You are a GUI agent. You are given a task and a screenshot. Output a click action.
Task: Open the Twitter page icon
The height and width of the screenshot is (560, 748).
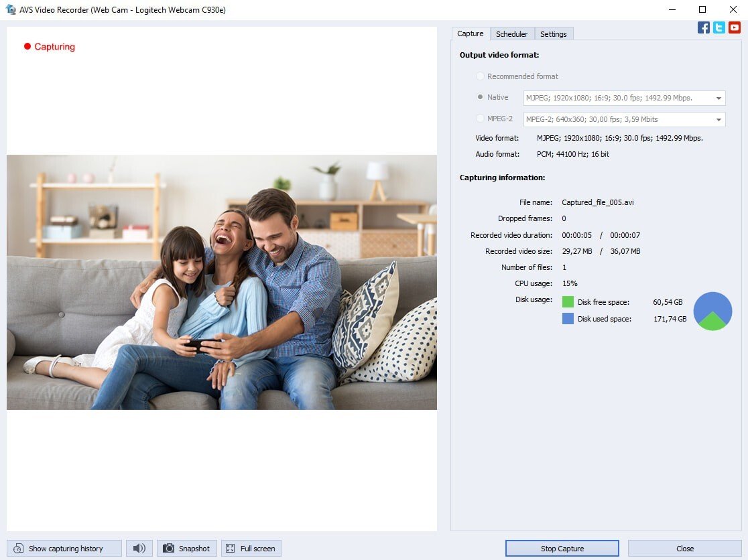coord(719,27)
